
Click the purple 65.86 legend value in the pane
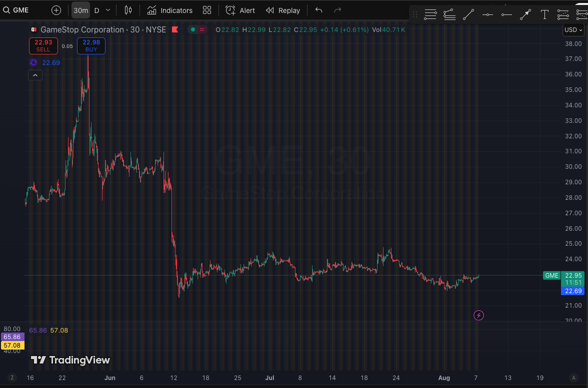tap(38, 331)
